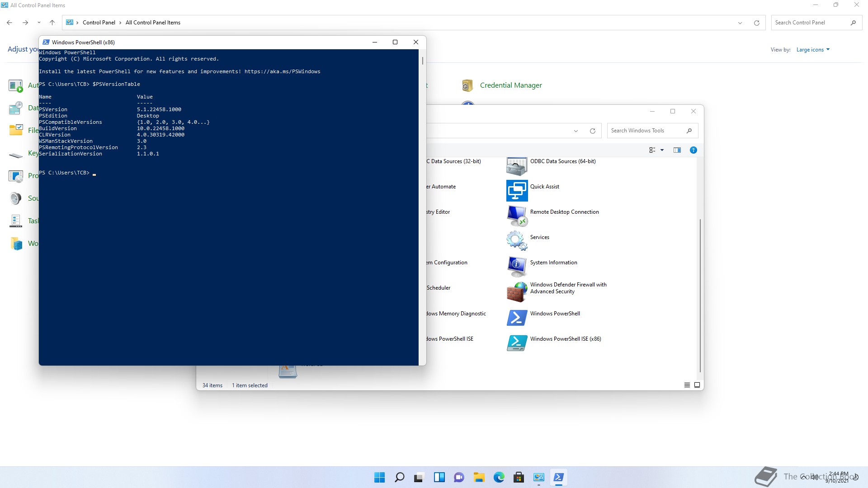Switch Windows Tools to details view

click(687, 385)
